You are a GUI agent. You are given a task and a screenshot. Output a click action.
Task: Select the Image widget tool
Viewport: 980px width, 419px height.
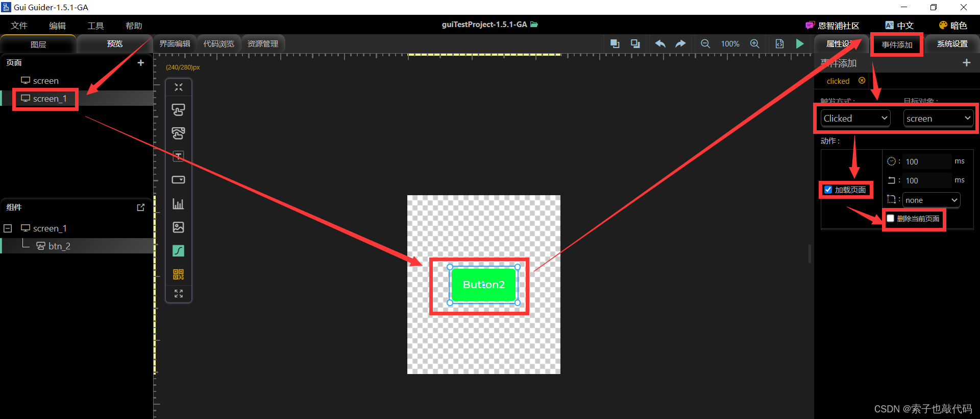[179, 227]
